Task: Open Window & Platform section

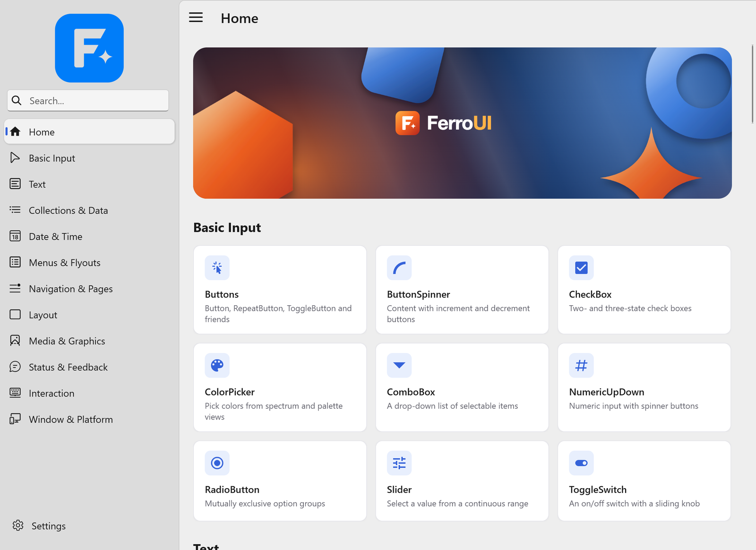Action: [89, 419]
